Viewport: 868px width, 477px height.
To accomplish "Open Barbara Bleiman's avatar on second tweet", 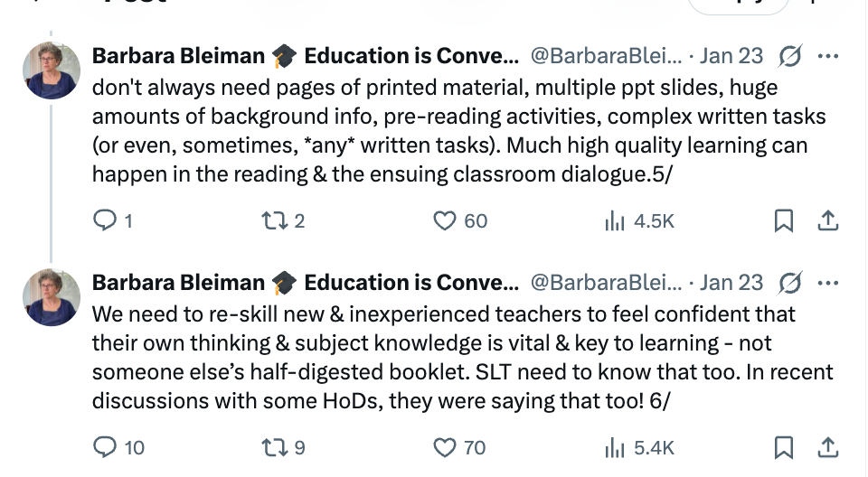I will coord(52,297).
